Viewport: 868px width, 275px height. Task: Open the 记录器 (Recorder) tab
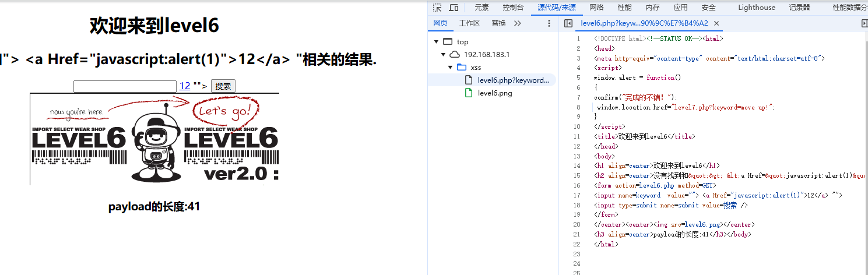coord(799,8)
